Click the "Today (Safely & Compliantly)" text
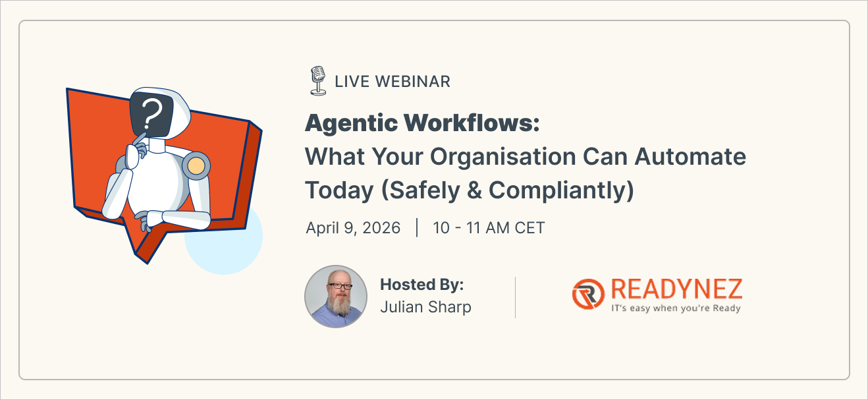868x400 pixels. pyautogui.click(x=469, y=190)
